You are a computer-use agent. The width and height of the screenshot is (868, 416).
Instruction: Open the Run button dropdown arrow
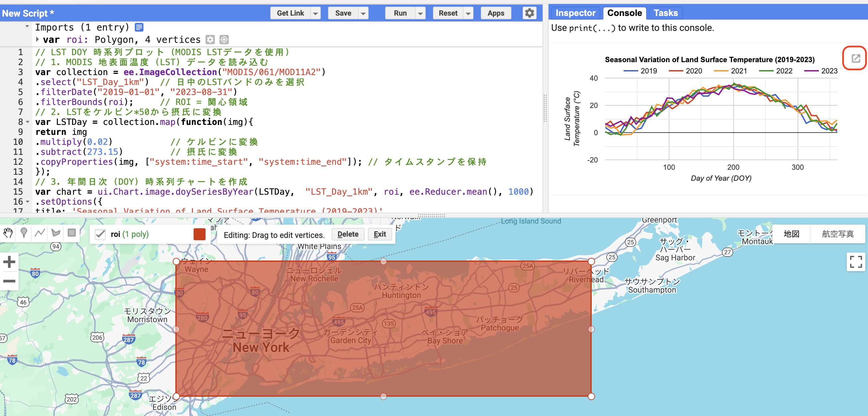coord(420,14)
